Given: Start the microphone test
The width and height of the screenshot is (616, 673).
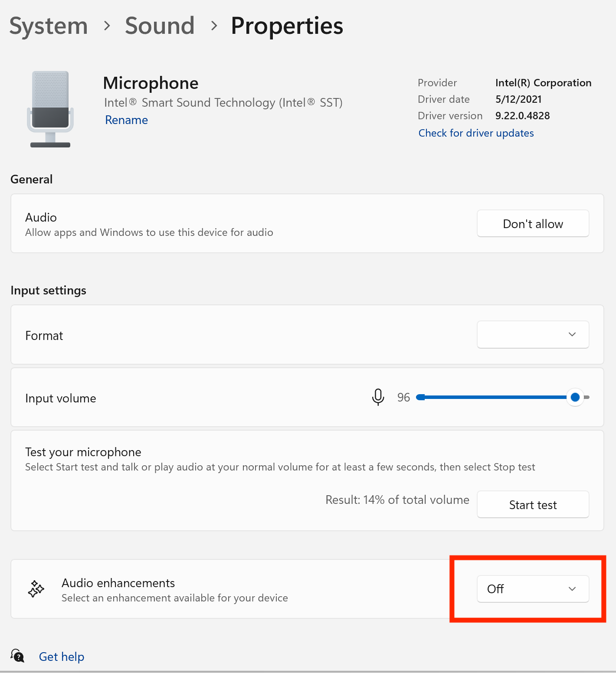Looking at the screenshot, I should point(533,505).
